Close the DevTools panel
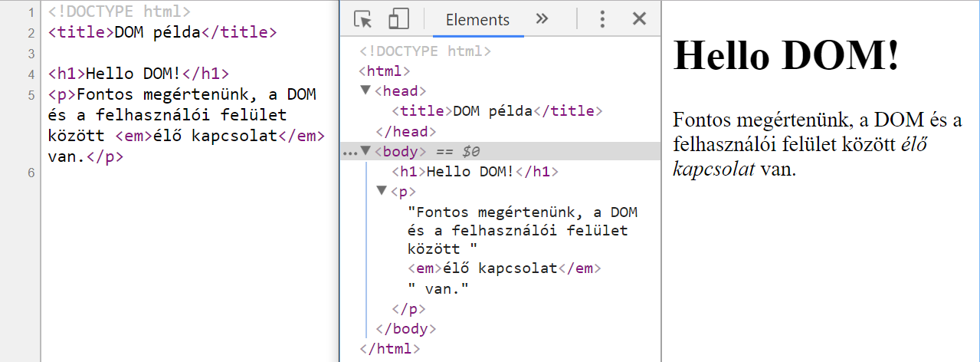This screenshot has width=980, height=362. click(x=639, y=19)
